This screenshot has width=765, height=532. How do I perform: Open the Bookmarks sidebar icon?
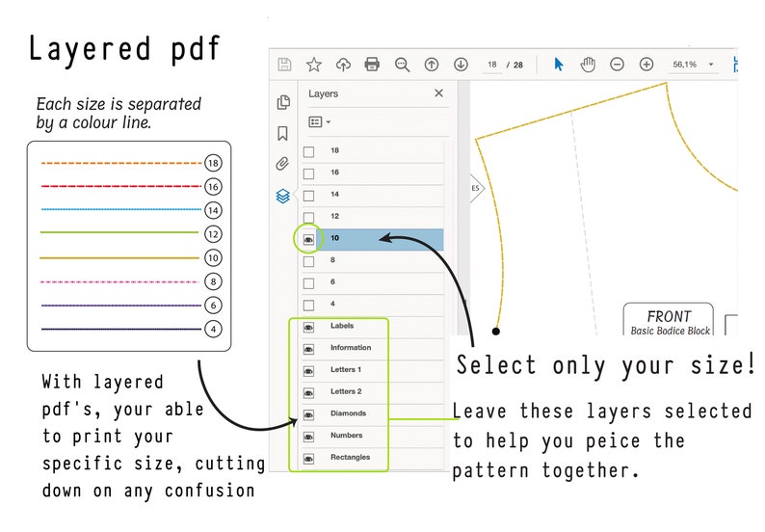coord(282,133)
